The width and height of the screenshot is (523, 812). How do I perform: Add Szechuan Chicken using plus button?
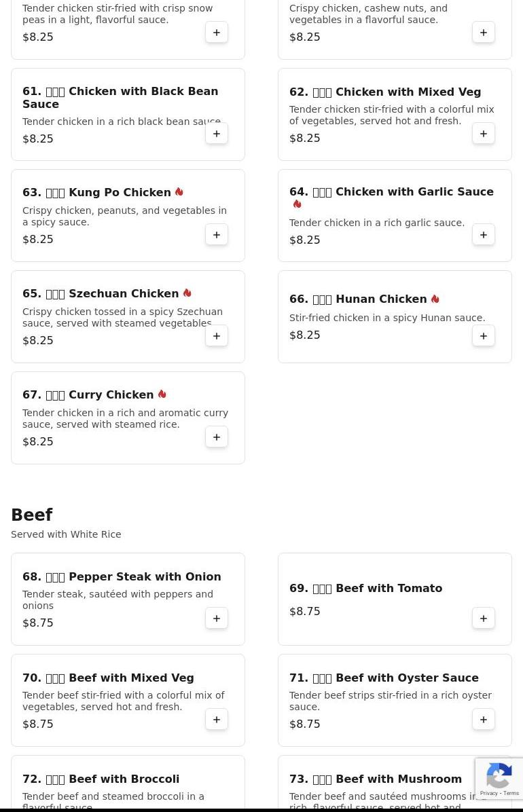click(x=217, y=336)
